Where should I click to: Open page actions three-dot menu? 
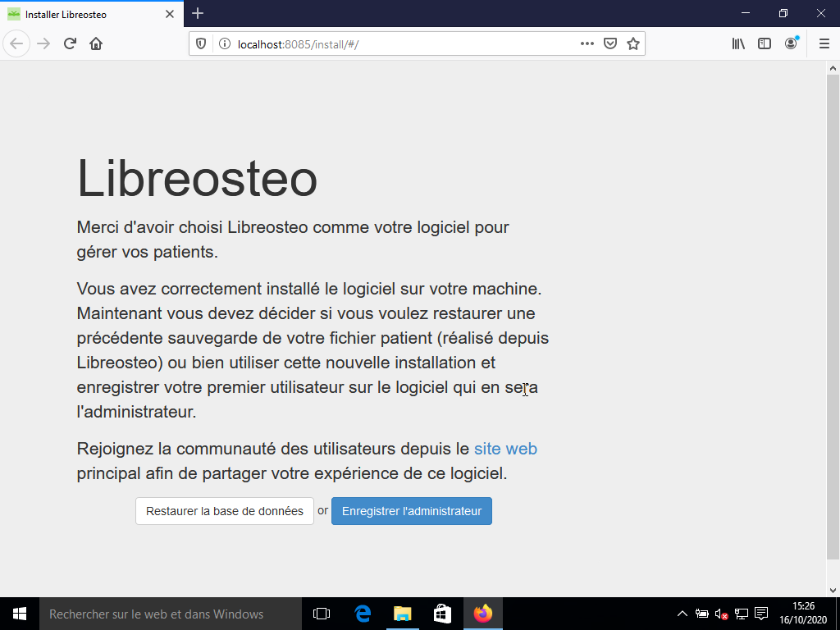coord(587,44)
